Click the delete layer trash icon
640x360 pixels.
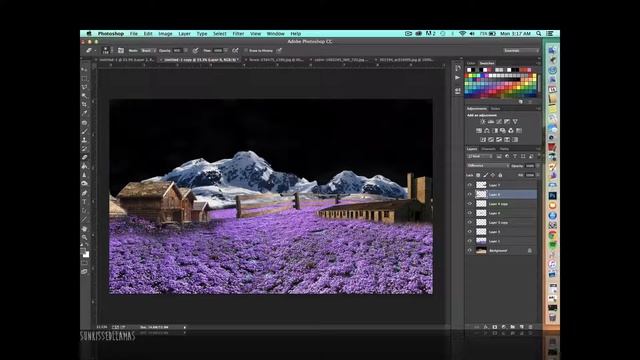click(x=530, y=327)
